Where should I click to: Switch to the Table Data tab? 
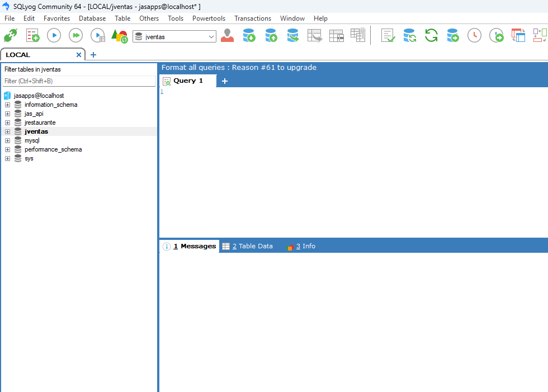tap(248, 246)
